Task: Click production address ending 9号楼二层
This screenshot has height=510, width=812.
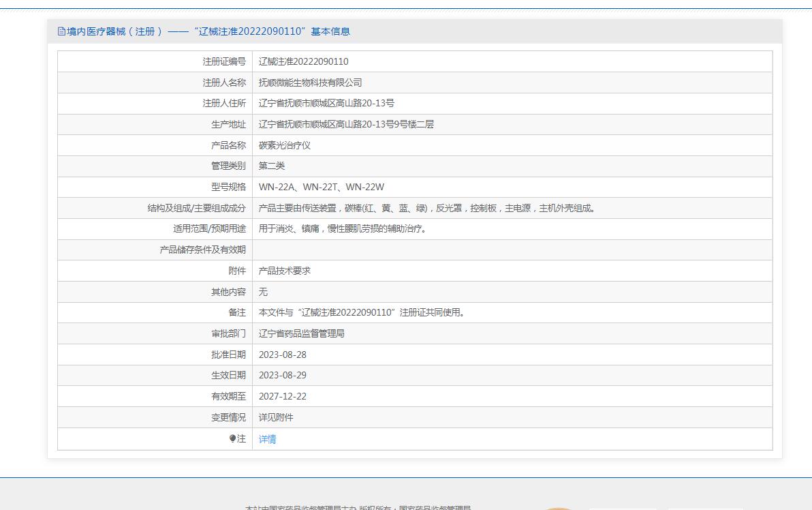Action: tap(346, 124)
